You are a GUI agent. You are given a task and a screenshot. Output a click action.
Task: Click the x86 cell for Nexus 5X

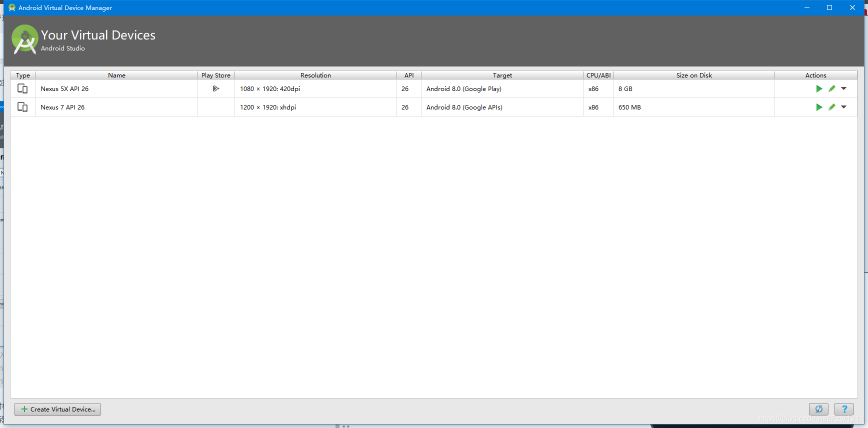(x=598, y=88)
